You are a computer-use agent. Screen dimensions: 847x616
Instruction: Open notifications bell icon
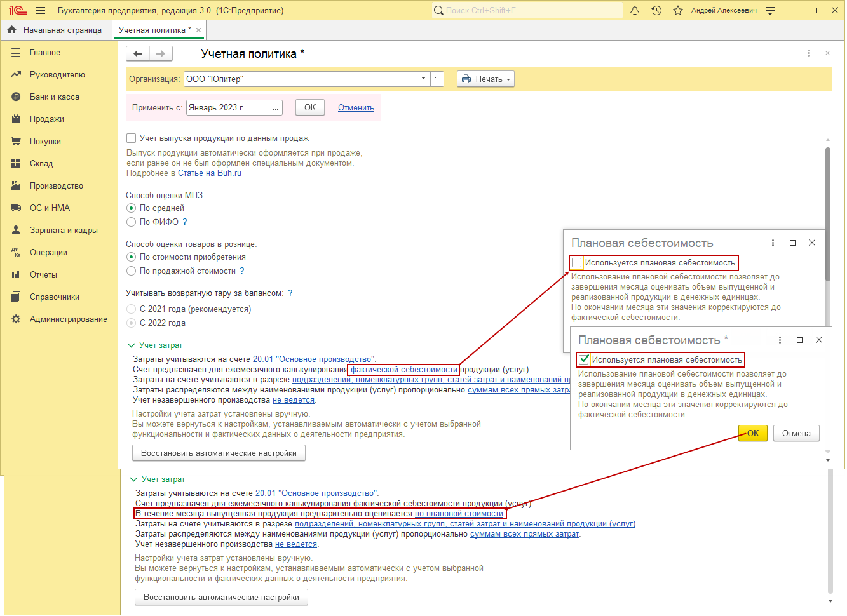pos(634,10)
